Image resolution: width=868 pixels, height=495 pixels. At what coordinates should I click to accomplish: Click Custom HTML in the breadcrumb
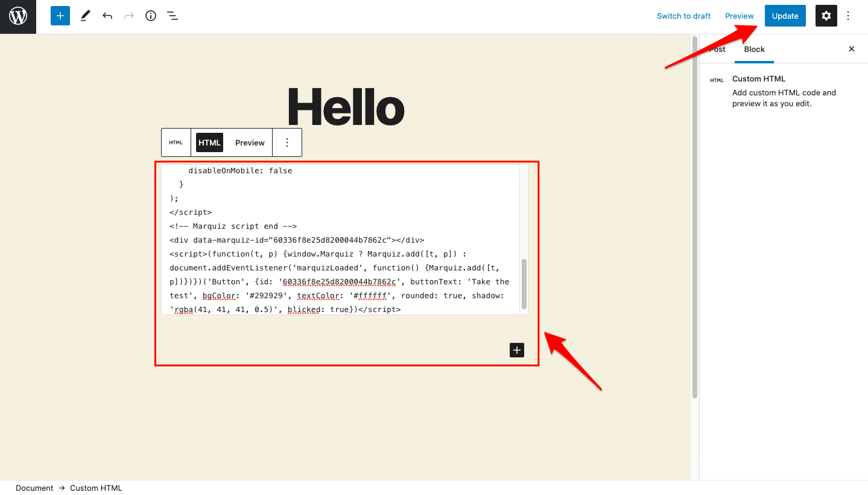[x=96, y=488]
